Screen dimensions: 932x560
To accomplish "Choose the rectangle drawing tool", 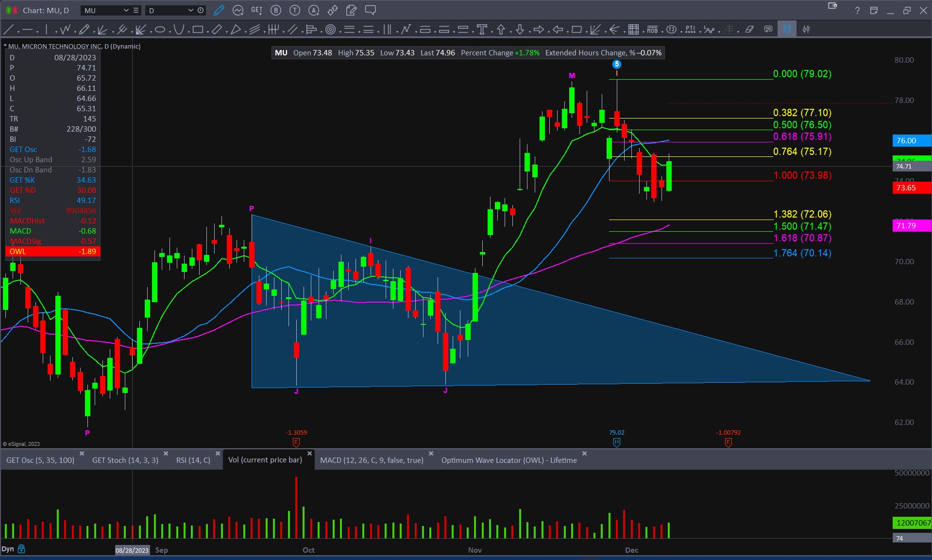I will pos(197,30).
